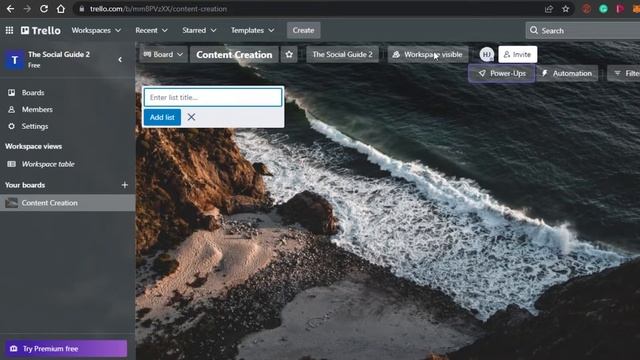Open the Recent dropdown menu
The width and height of the screenshot is (640, 360).
click(x=151, y=30)
